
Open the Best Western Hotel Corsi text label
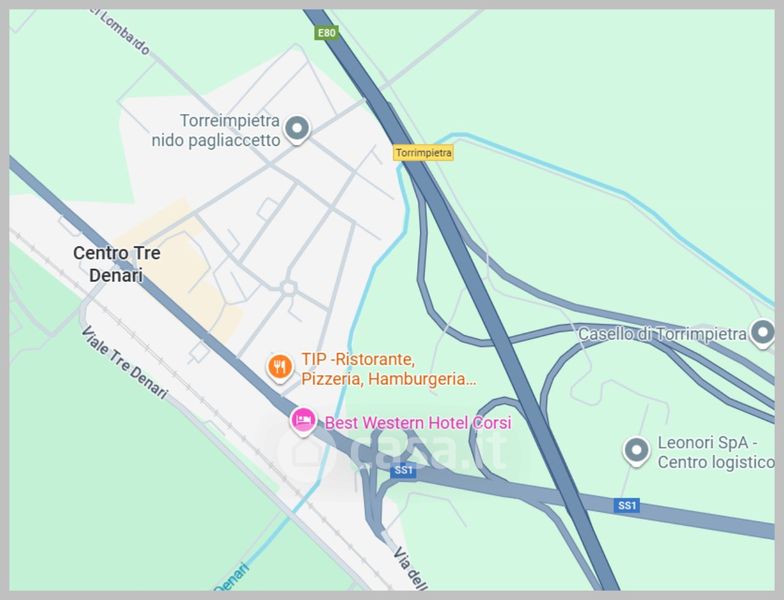click(x=418, y=423)
